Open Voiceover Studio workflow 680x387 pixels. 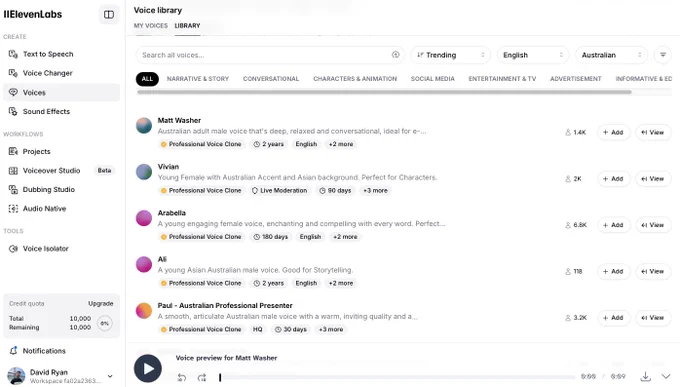tap(61, 171)
